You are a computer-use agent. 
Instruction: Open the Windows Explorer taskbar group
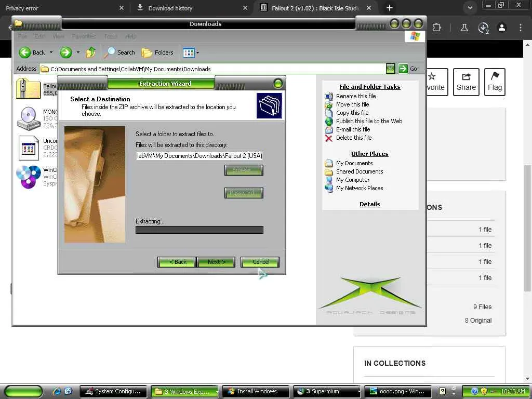pyautogui.click(x=184, y=392)
